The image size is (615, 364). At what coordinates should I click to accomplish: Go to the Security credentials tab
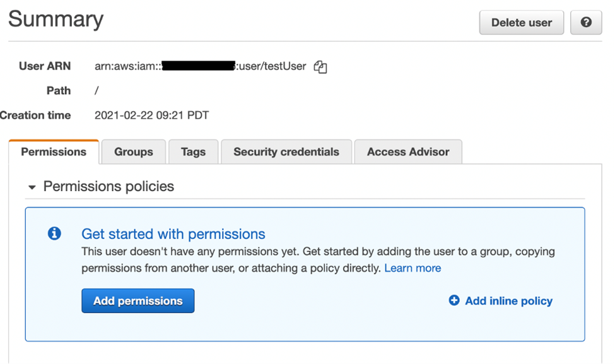click(286, 152)
